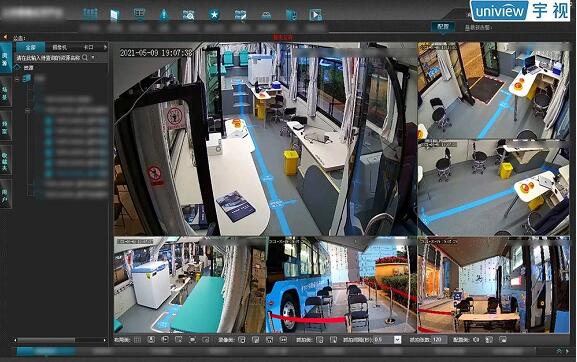Image resolution: width=577 pixels, height=362 pixels.
Task: Open the grid-with-pencil edit toolbar icon
Action: [240, 15]
